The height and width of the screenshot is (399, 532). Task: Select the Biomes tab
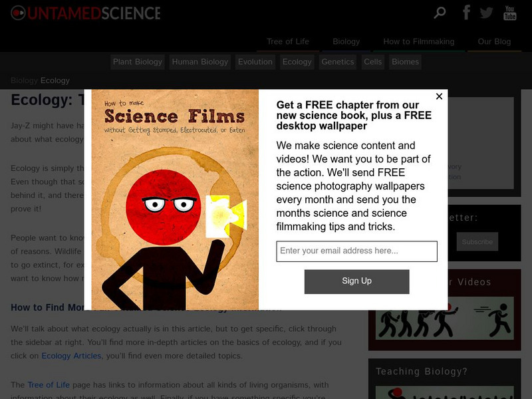405,62
